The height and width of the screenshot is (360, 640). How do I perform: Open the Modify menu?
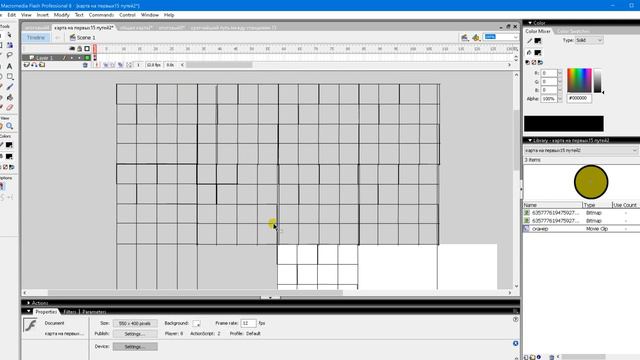[62, 15]
